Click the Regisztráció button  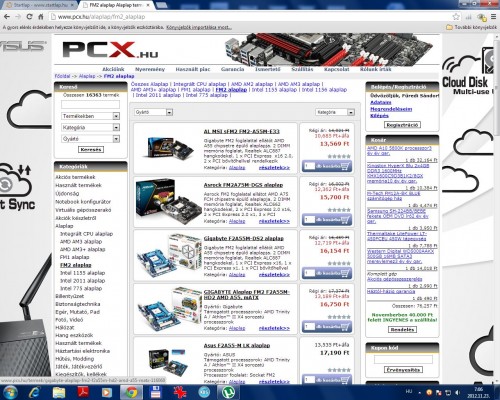click(x=403, y=125)
